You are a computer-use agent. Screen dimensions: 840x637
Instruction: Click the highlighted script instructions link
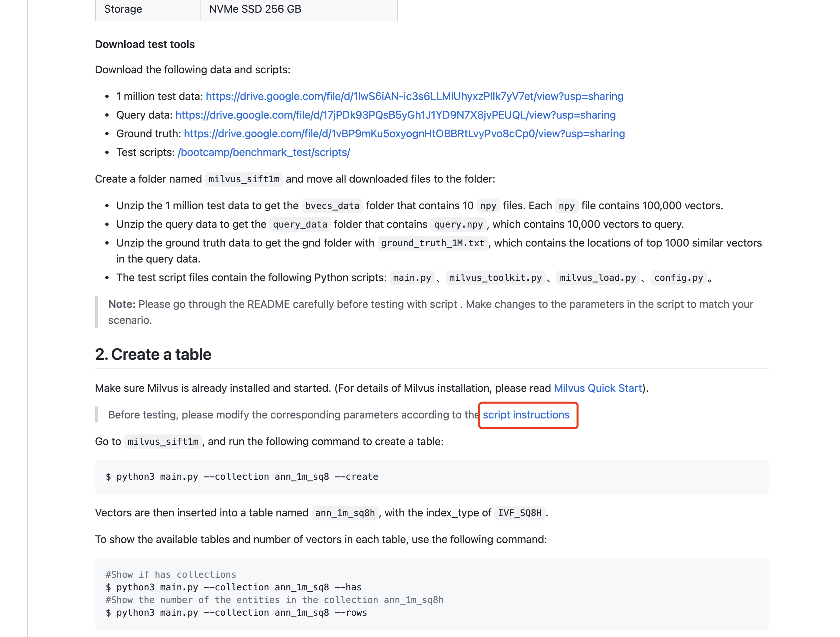528,415
